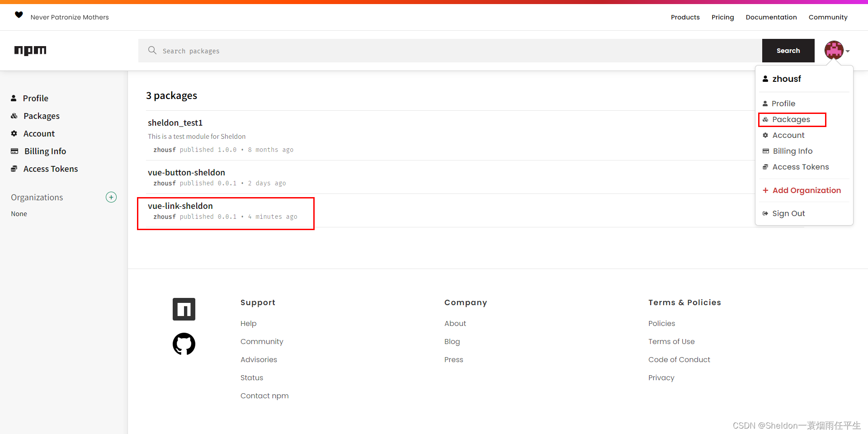Click dropdown Billing Info card icon
This screenshot has width=868, height=434.
coord(766,151)
